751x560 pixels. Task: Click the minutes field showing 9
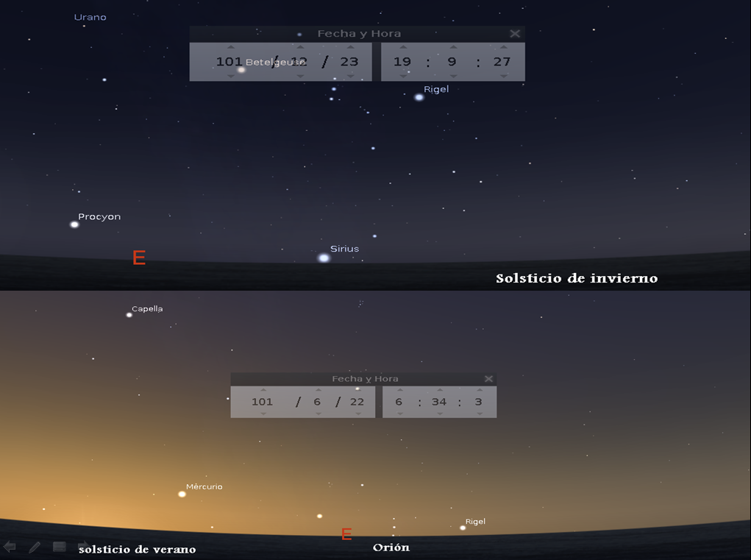[452, 62]
